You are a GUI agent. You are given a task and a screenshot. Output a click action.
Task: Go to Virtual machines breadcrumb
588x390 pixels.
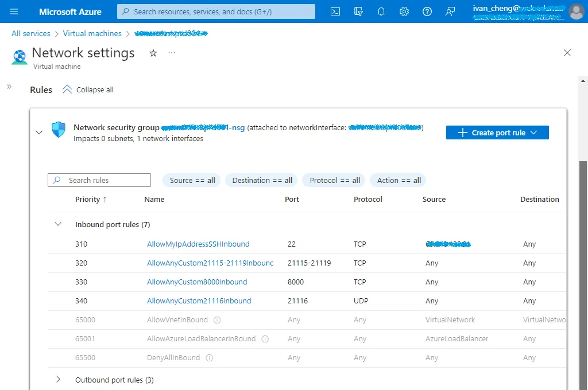(x=92, y=33)
